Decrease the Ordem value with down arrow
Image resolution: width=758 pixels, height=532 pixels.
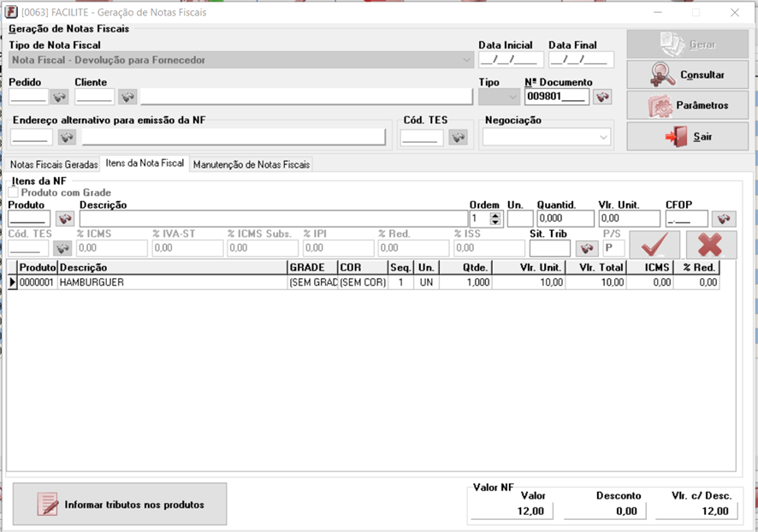pos(495,222)
